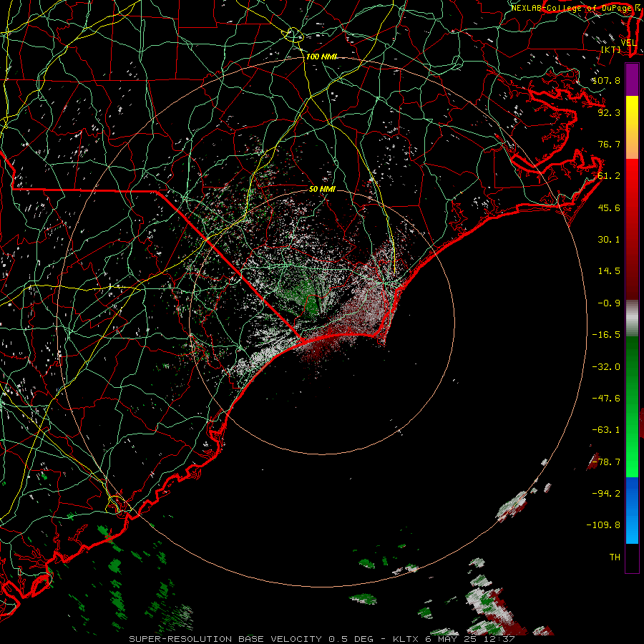644x644 pixels.
Task: Select the -94.2 velocity scale value
Action: pos(606,494)
